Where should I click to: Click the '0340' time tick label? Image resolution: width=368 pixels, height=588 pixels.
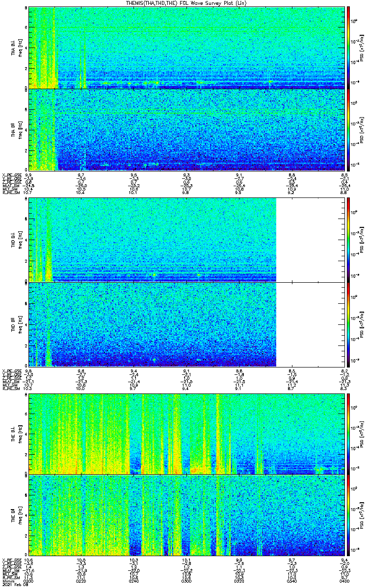click(x=292, y=580)
